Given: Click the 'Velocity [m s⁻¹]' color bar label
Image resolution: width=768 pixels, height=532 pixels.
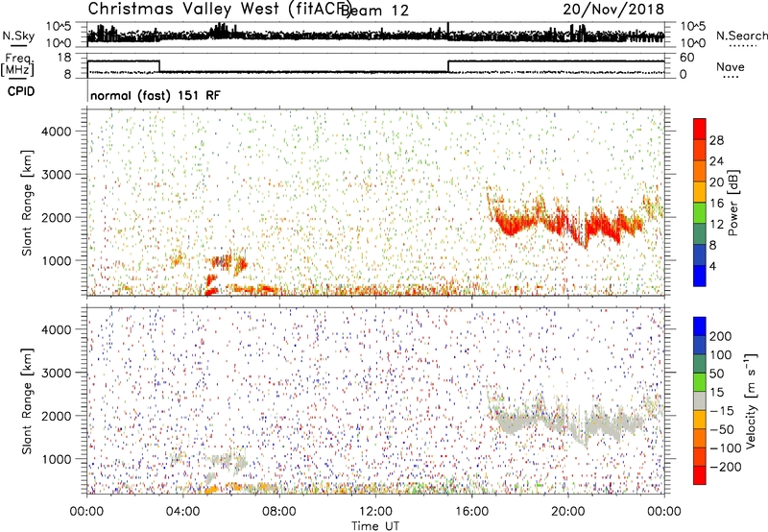Looking at the screenshot, I should pyautogui.click(x=750, y=400).
